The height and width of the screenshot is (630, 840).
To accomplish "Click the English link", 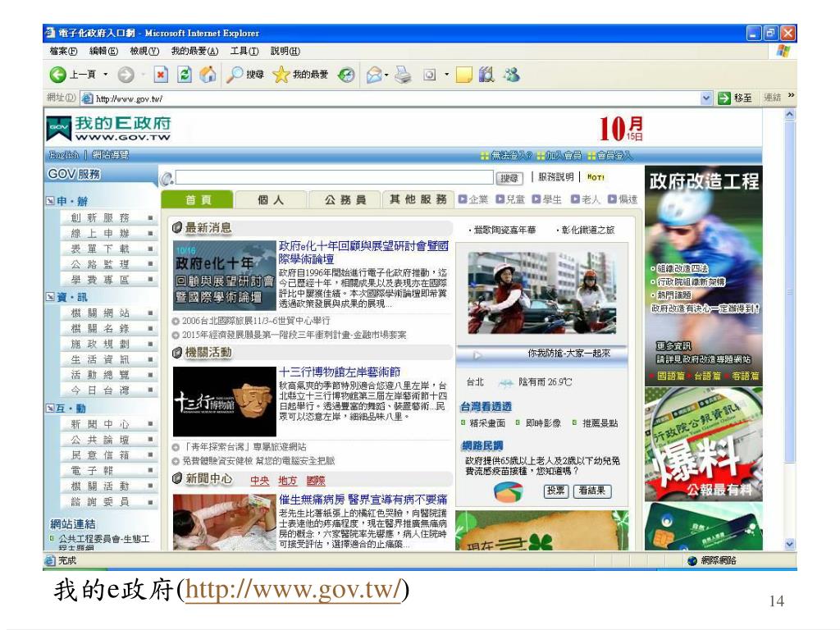I will coord(64,155).
